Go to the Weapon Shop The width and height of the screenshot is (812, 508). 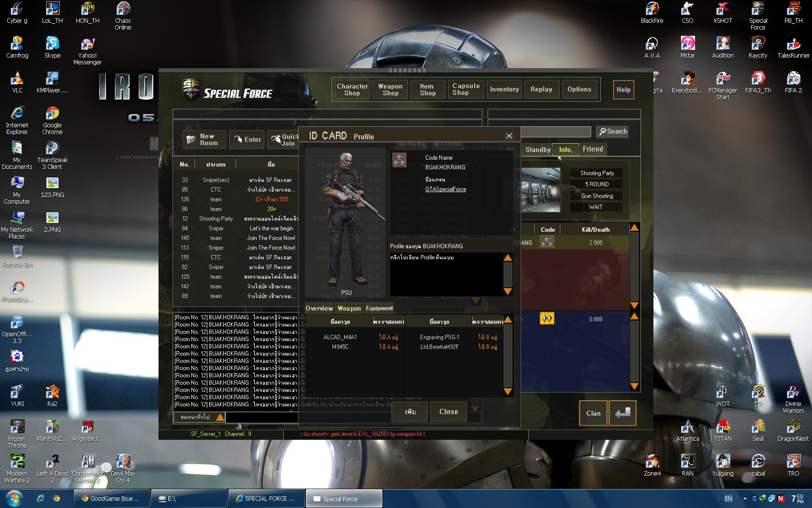coord(391,90)
